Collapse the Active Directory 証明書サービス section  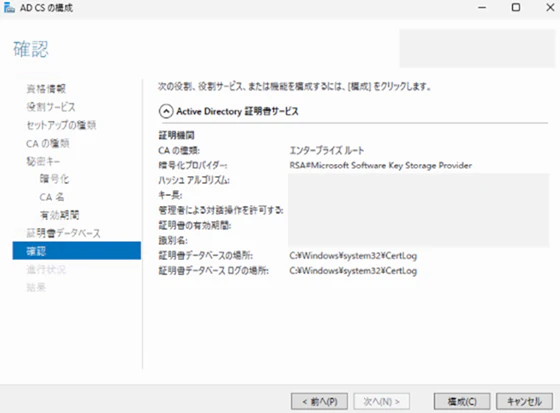pos(166,111)
